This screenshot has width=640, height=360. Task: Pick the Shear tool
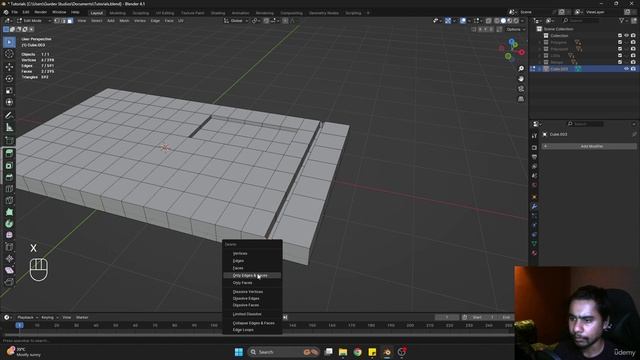pos(9,270)
